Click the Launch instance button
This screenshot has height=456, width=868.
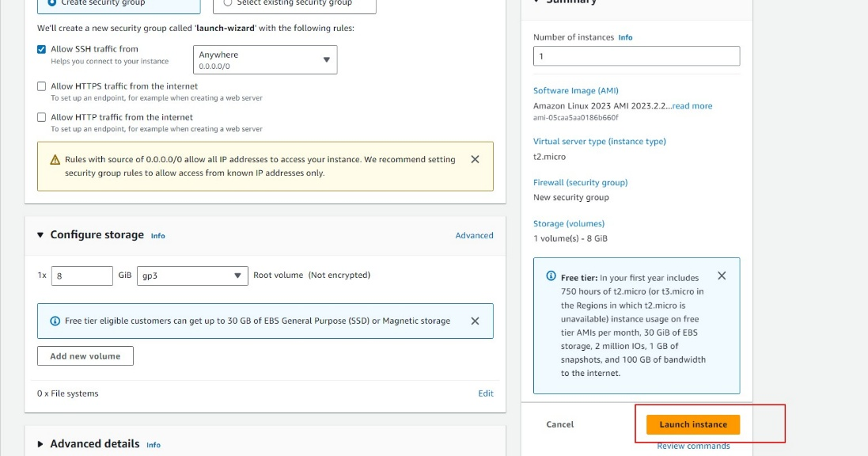pos(692,424)
